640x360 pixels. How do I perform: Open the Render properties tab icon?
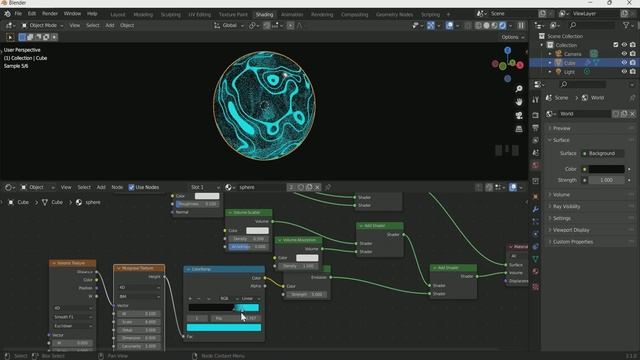536,116
